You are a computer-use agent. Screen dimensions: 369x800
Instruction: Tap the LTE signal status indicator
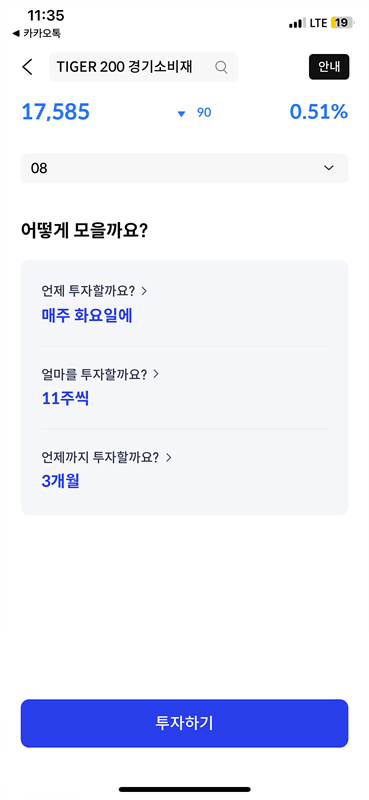(x=308, y=23)
